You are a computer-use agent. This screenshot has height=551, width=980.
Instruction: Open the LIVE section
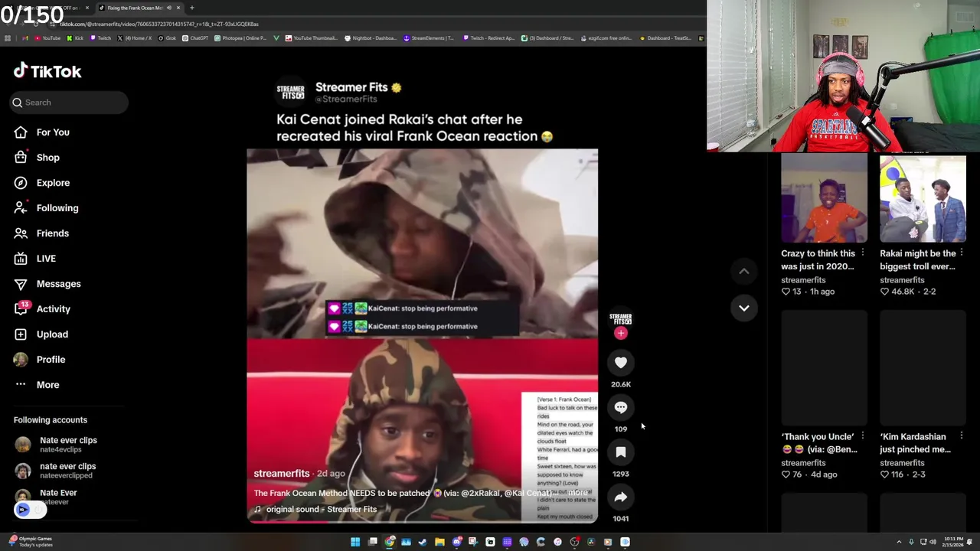pos(46,259)
